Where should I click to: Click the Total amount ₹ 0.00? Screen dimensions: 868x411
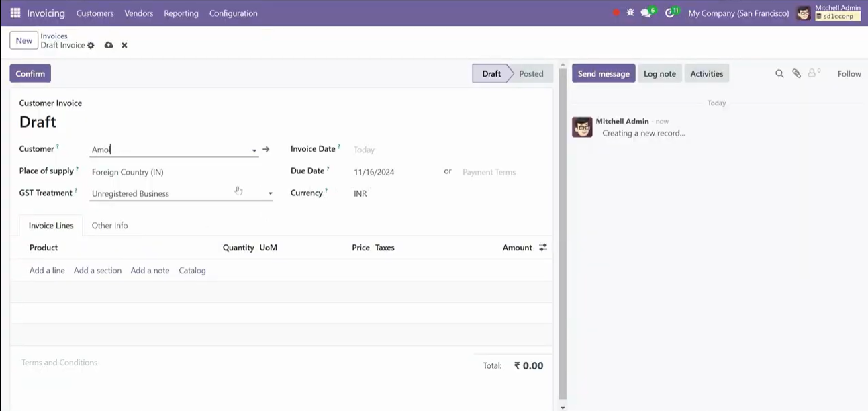pyautogui.click(x=528, y=366)
